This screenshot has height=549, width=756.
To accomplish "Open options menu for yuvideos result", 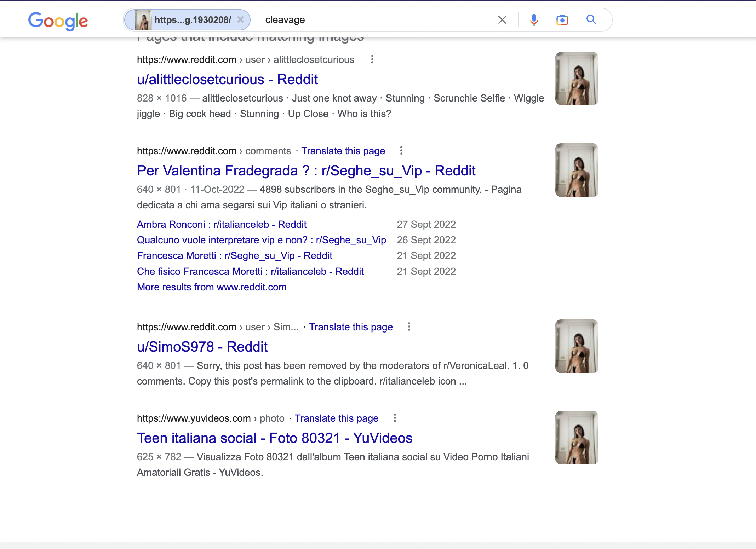I will [x=395, y=418].
